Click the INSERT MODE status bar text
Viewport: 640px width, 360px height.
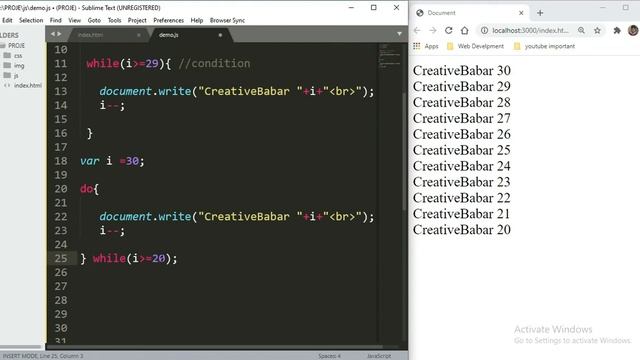(43, 356)
